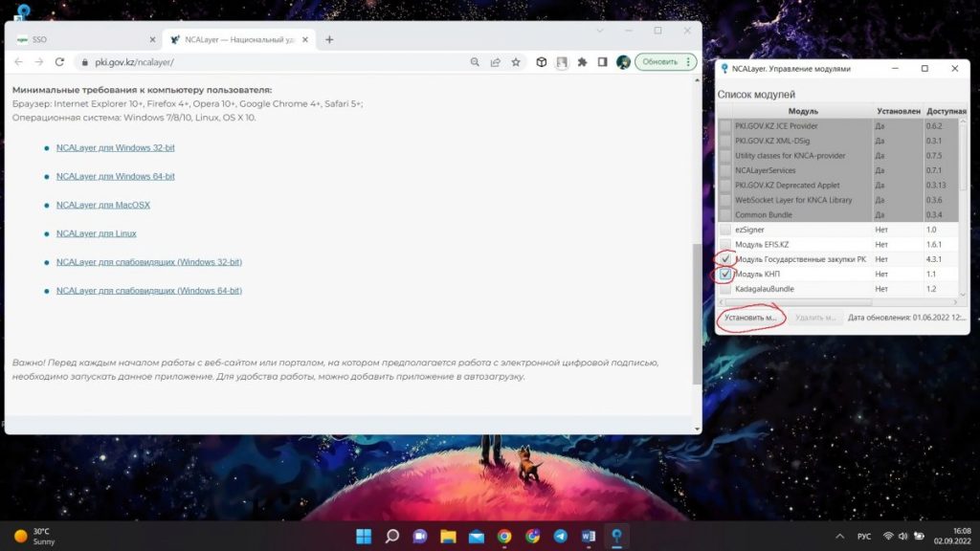This screenshot has height=551, width=980.
Task: Click the Удалить м... delete button
Action: pyautogui.click(x=815, y=318)
